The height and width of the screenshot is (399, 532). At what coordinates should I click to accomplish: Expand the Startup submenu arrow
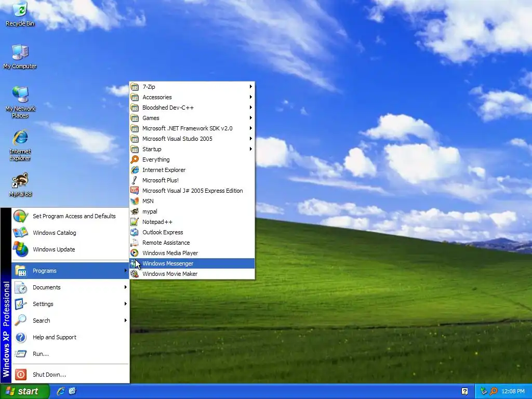[x=251, y=149]
